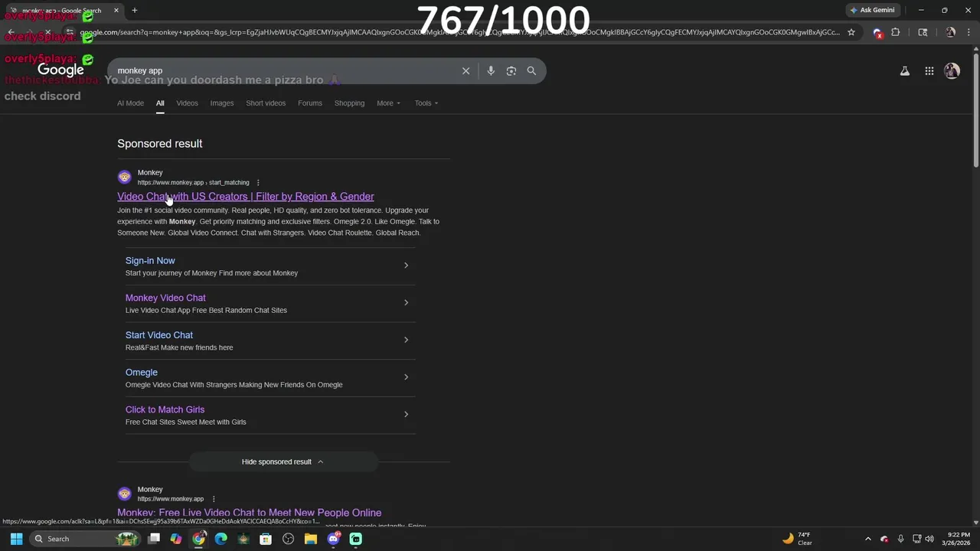The width and height of the screenshot is (980, 551).
Task: Open weather widget showing 74°F Clear
Action: [x=797, y=539]
